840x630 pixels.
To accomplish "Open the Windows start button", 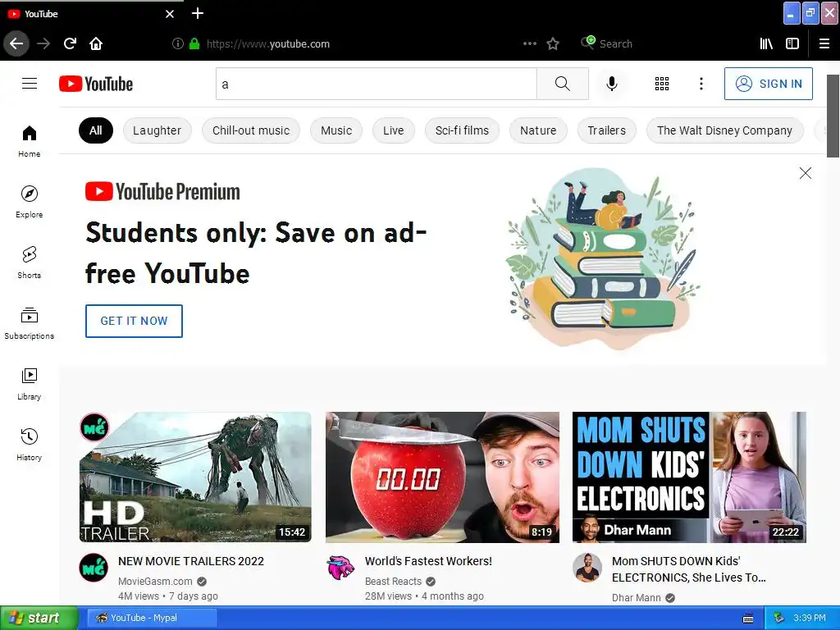I will (x=39, y=618).
